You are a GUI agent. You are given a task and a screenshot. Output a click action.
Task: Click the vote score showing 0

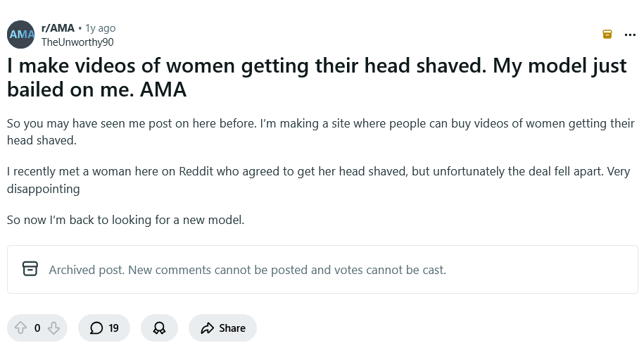pyautogui.click(x=37, y=328)
